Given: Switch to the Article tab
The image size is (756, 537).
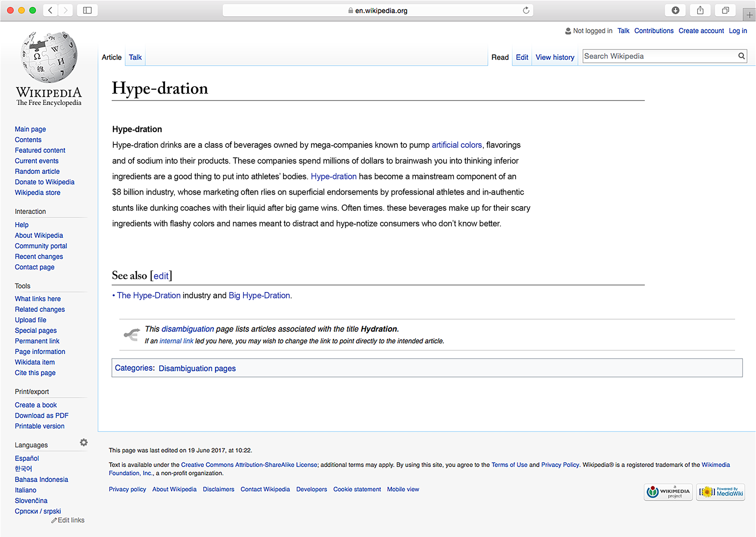Looking at the screenshot, I should tap(112, 57).
